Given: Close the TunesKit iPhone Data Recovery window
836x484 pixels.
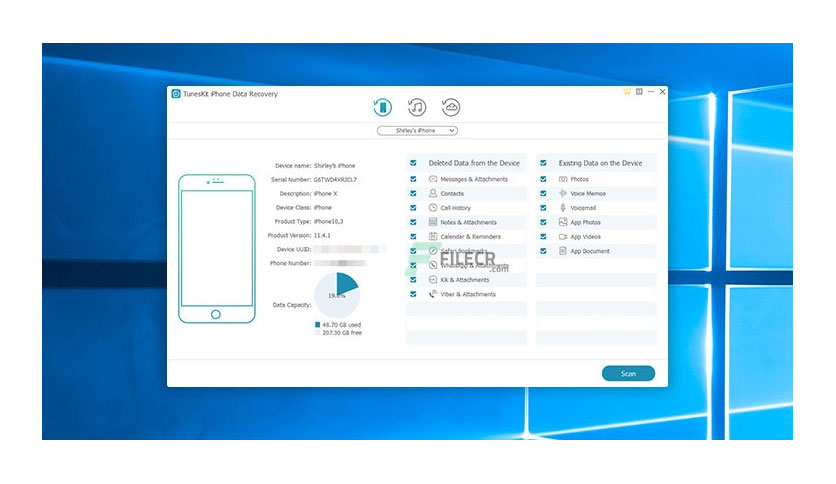Looking at the screenshot, I should pyautogui.click(x=662, y=92).
